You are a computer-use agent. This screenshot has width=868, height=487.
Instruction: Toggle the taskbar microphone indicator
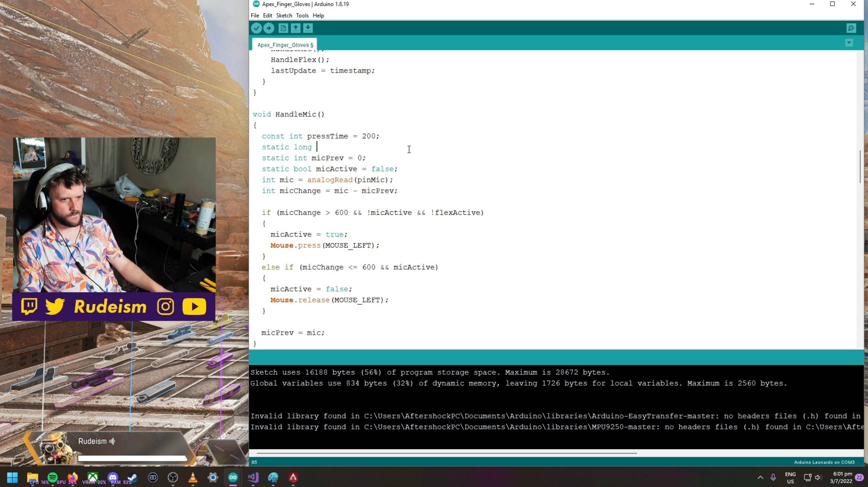[x=773, y=477]
